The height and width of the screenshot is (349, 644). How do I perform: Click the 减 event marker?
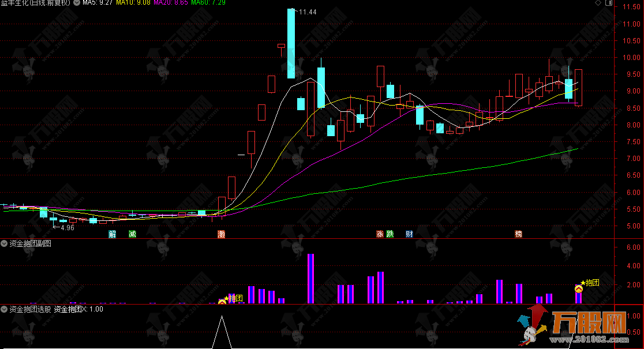pos(132,234)
